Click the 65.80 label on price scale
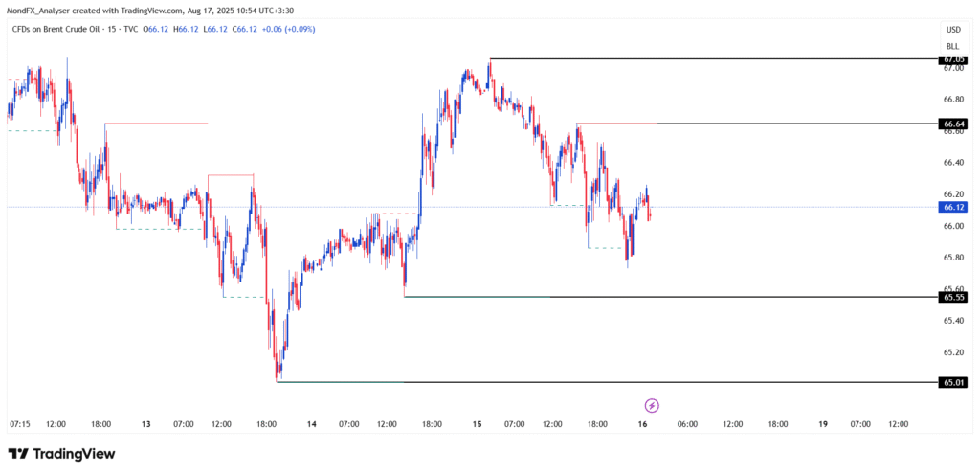Viewport: 980px width, 474px height. [952, 258]
